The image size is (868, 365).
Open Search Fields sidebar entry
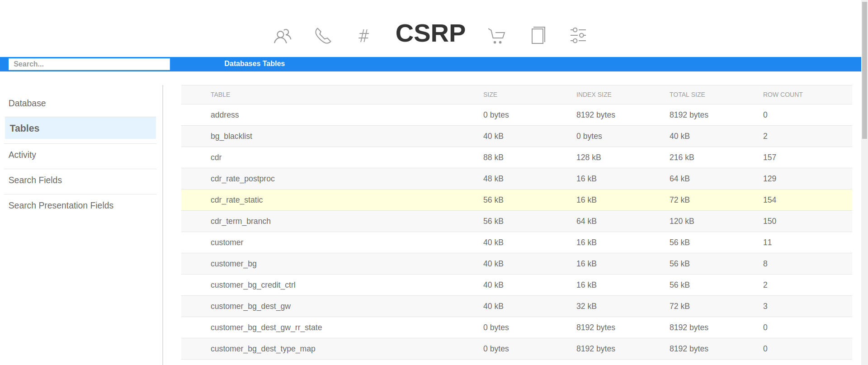(x=35, y=180)
